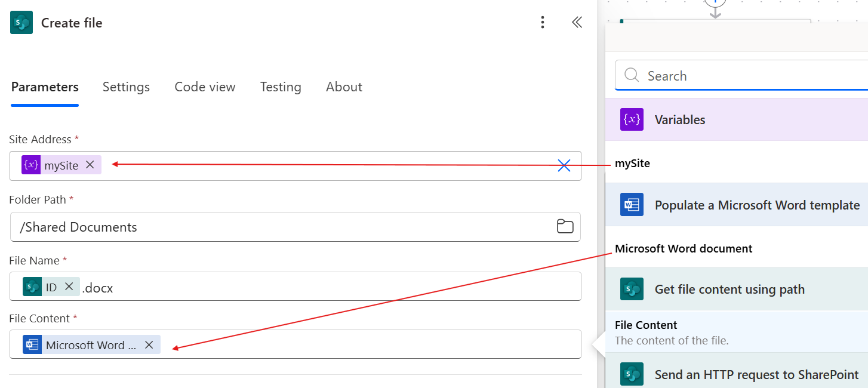Collapse the Create file panel
This screenshot has height=388, width=868.
(577, 23)
